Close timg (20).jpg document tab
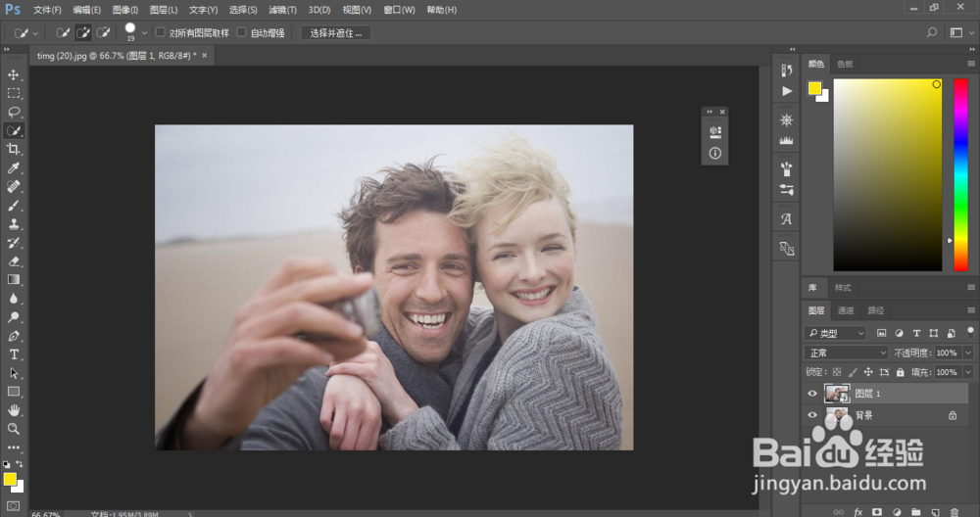Screen dimensions: 980x517 (205, 56)
